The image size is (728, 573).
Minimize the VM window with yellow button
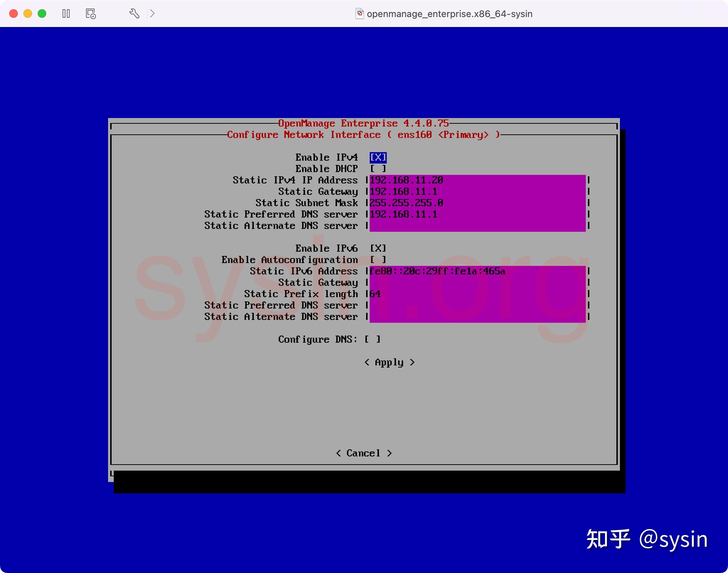click(x=28, y=14)
